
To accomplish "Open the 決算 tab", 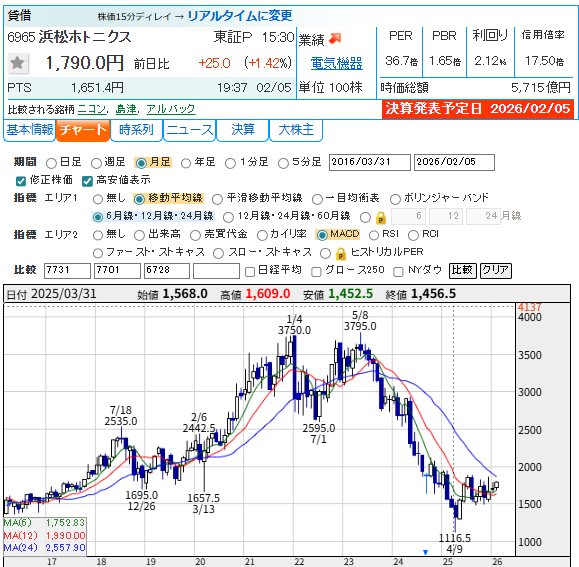I will coord(243,130).
